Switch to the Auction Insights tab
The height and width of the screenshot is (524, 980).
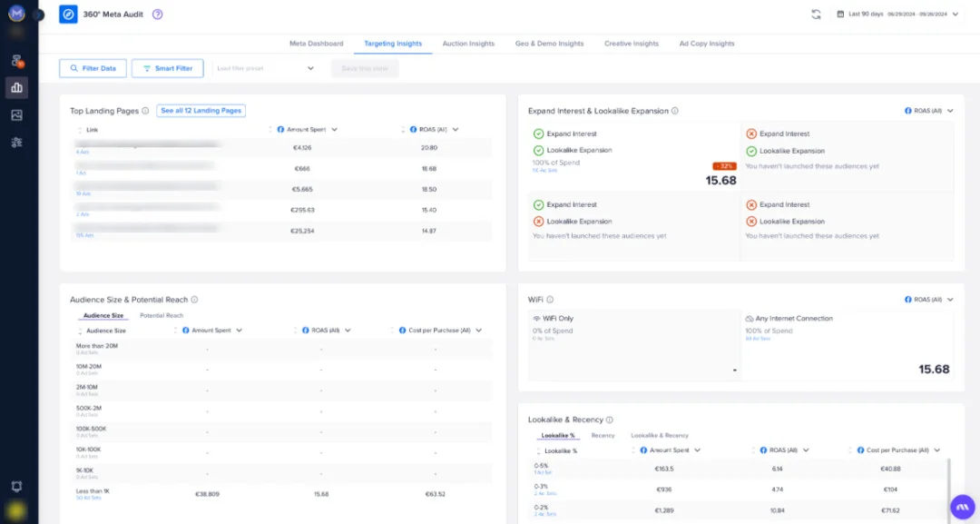(468, 44)
